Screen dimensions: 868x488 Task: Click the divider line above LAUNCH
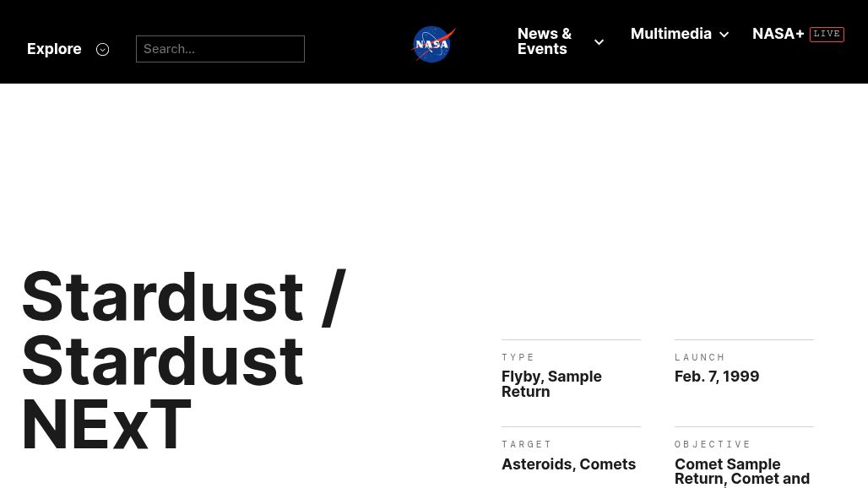(x=744, y=340)
